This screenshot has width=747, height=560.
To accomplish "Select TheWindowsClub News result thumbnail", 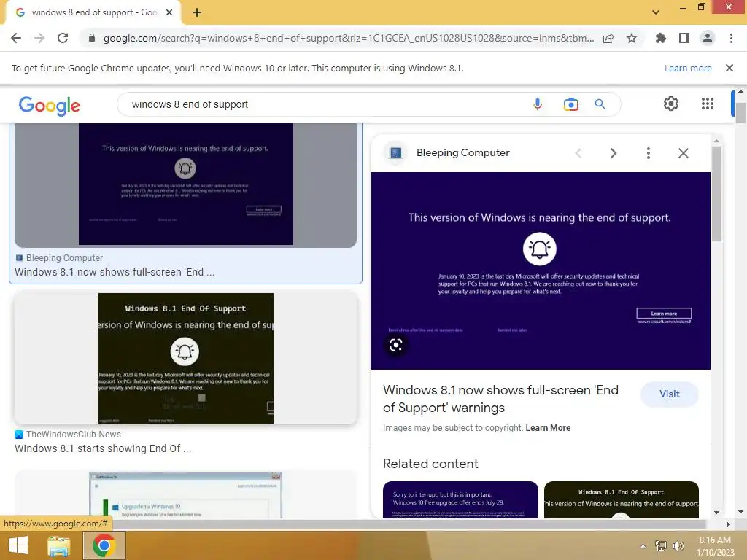I will pyautogui.click(x=186, y=358).
